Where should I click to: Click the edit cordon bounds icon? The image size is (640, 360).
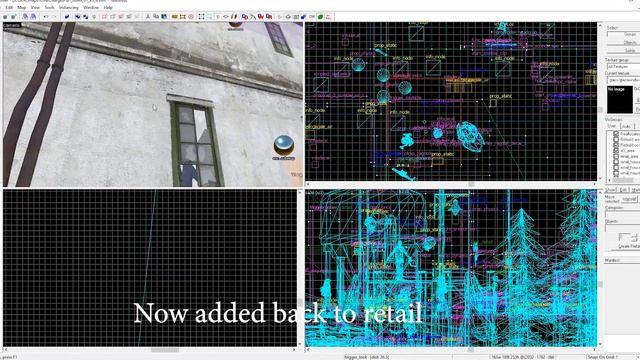(x=183, y=17)
